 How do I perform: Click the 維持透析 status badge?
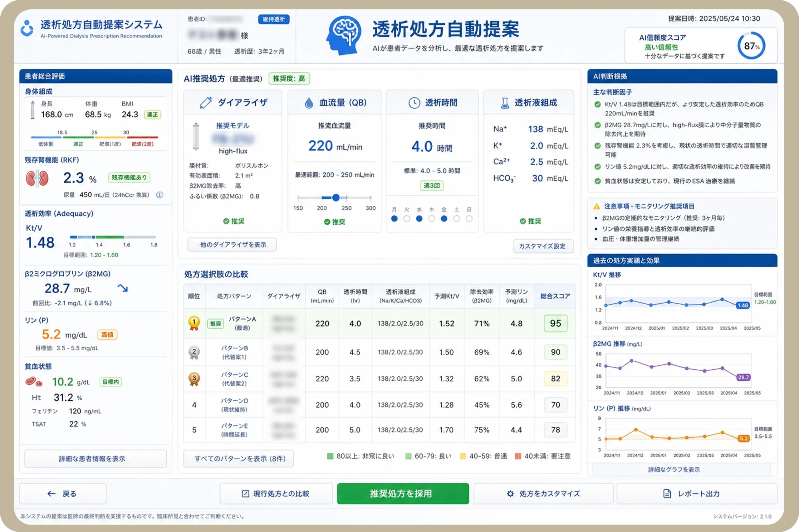click(x=274, y=19)
